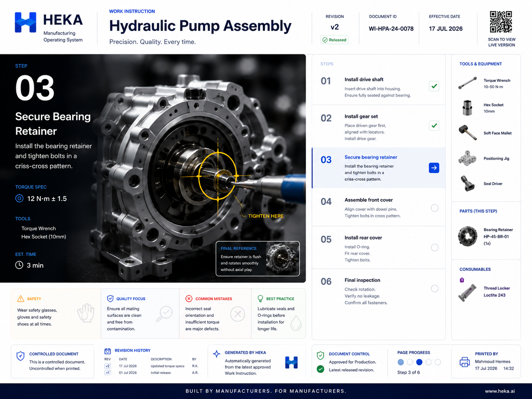Select the Positioning Jig icon
Screen dimensions: 532x399
pyautogui.click(x=467, y=158)
